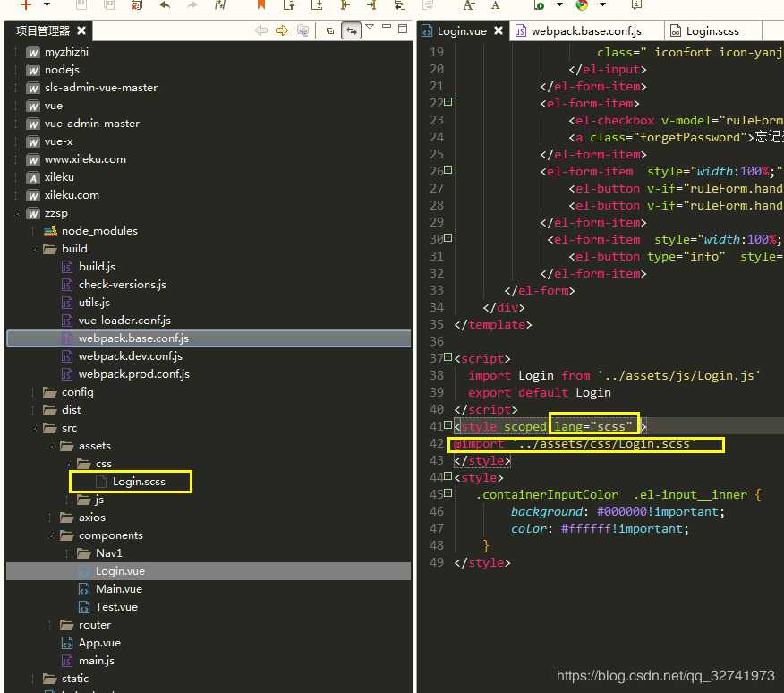
Task: Collapse all project tree items
Action: pyautogui.click(x=330, y=30)
